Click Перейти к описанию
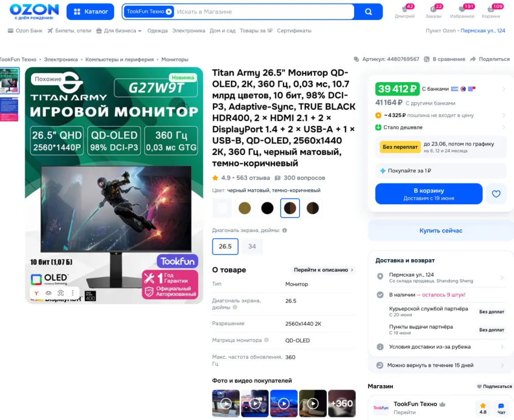The image size is (514, 420). click(x=323, y=270)
